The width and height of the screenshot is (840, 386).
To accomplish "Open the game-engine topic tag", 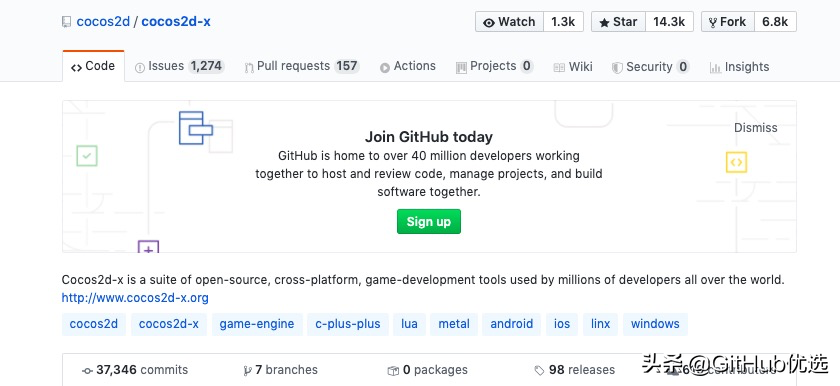I will [x=257, y=324].
